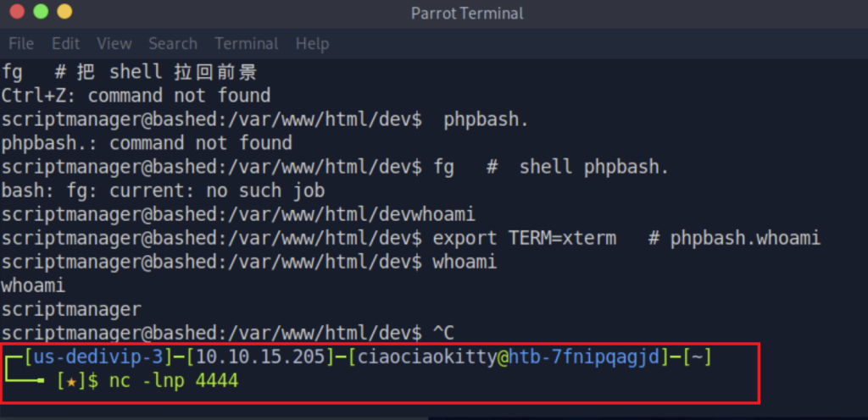The image size is (868, 420).
Task: Click the Parrot Terminal title text
Action: (467, 13)
